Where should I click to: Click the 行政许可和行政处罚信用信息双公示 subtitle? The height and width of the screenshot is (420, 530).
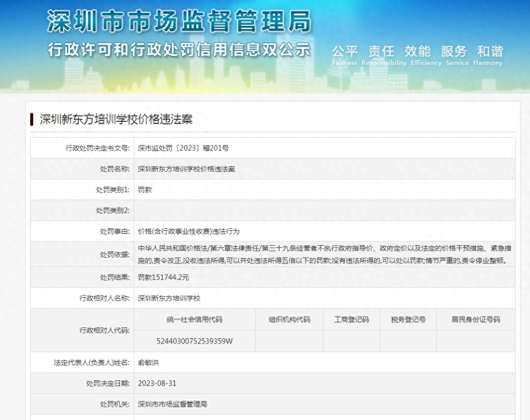click(x=179, y=50)
